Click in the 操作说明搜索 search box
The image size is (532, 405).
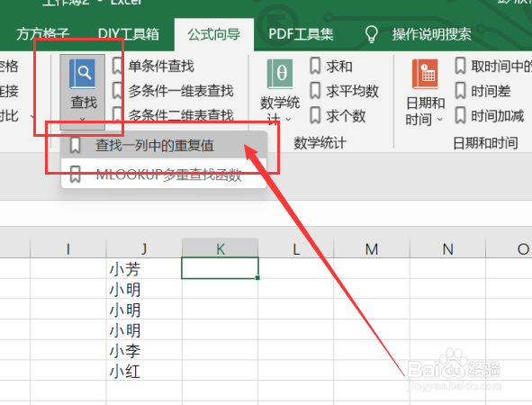coord(431,34)
